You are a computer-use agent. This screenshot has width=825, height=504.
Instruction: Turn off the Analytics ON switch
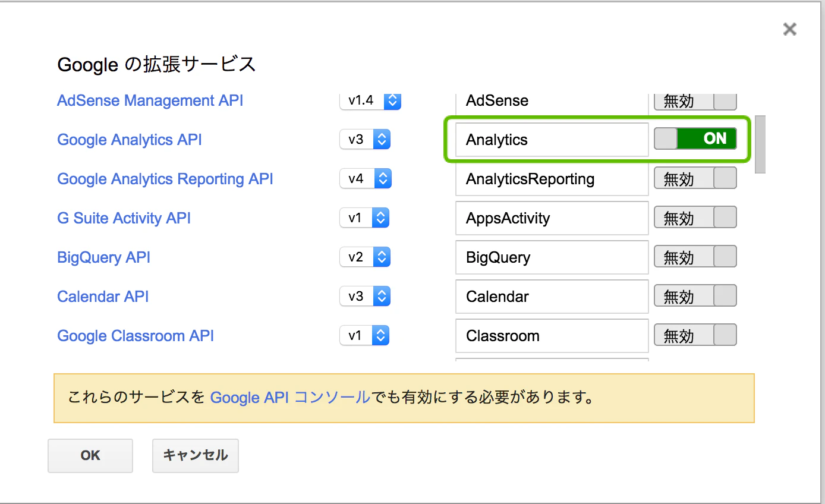(695, 138)
